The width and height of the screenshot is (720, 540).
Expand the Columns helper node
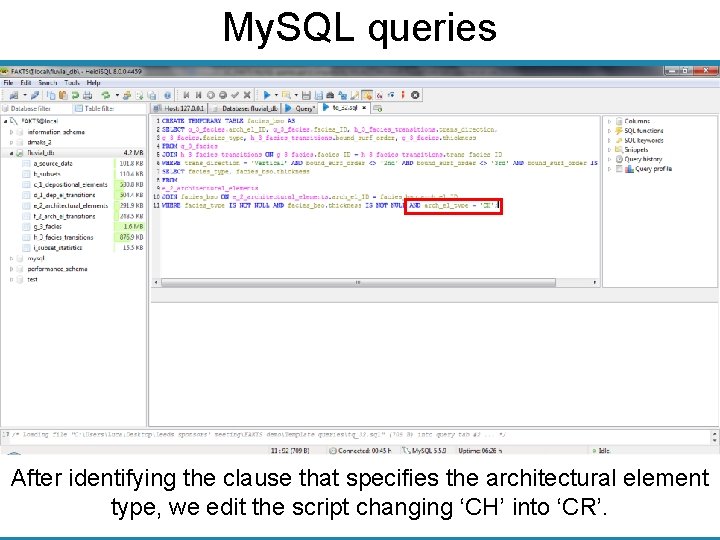tap(610, 121)
